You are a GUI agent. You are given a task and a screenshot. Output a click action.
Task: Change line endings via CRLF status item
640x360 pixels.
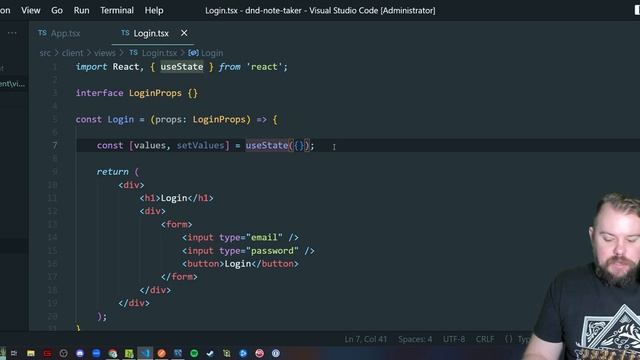485,339
